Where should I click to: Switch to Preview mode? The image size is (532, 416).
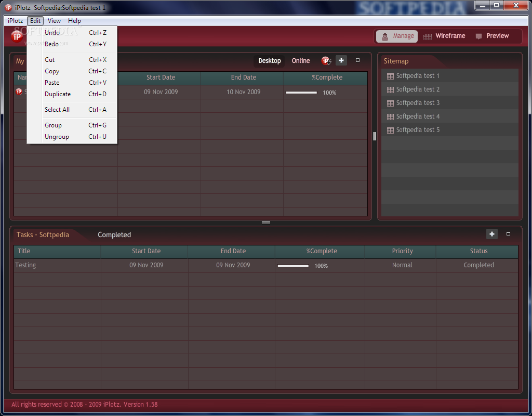tap(493, 36)
